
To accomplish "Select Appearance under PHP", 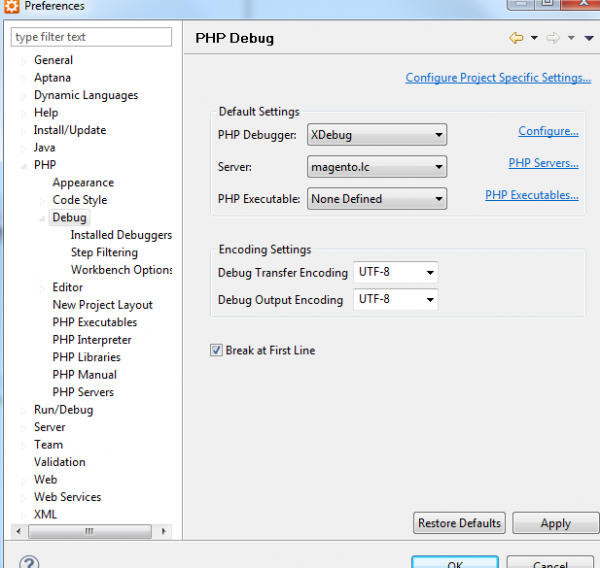I will 83,183.
